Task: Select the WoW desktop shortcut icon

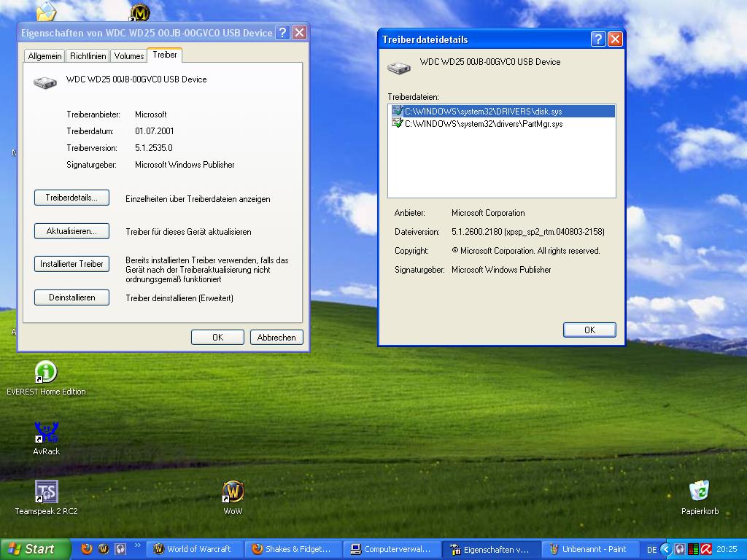Action: click(x=233, y=491)
